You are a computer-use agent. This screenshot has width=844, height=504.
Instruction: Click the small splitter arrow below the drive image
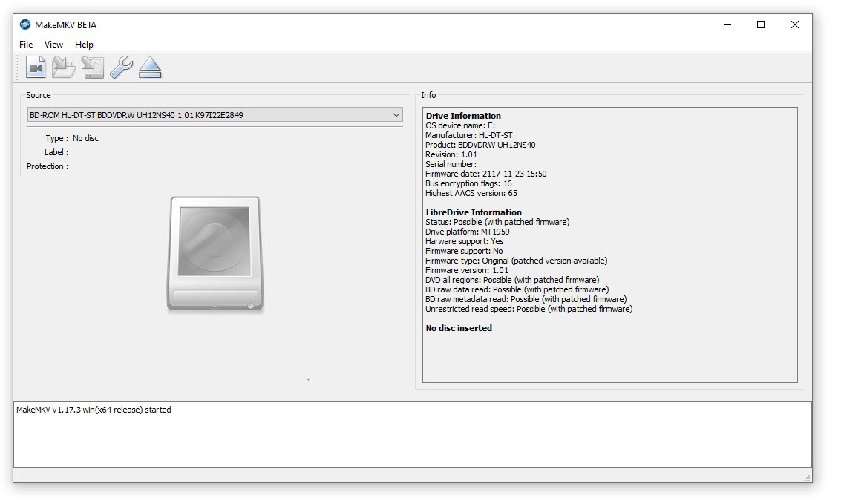tap(308, 379)
